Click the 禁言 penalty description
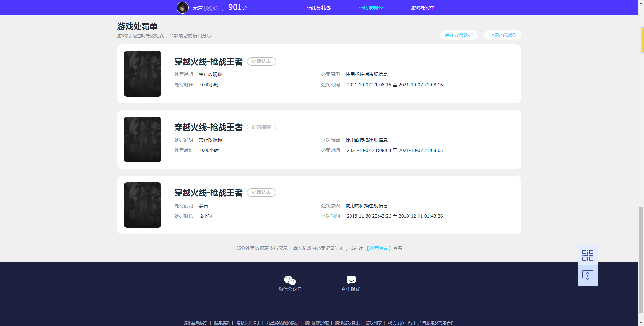The width and height of the screenshot is (644, 326). tap(203, 206)
